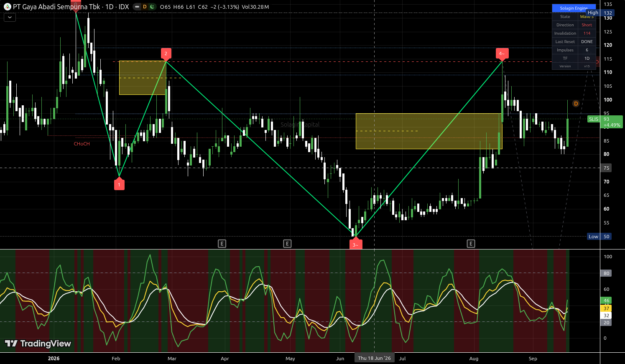The image size is (625, 364).
Task: Click the Vol 30.28M volume reading
Action: 255,7
